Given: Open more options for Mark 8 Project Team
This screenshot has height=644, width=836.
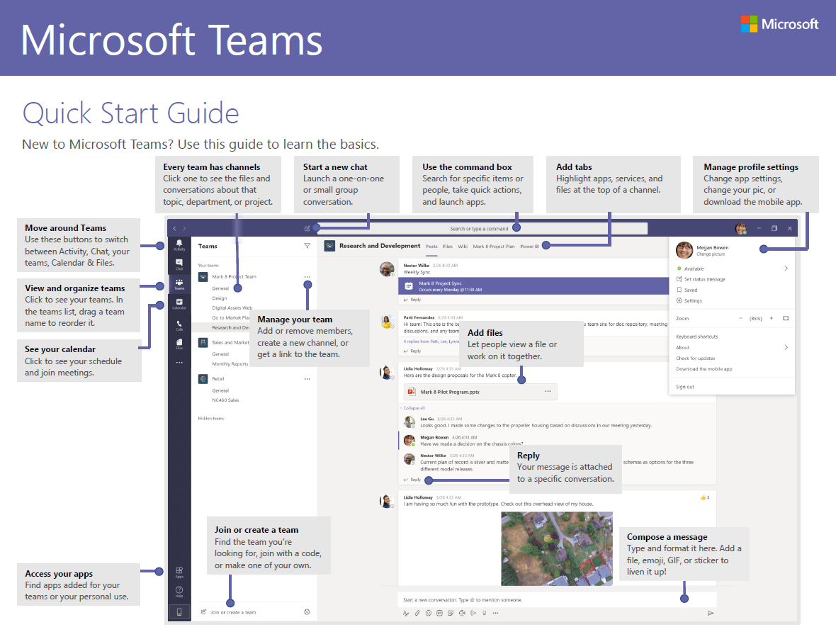Looking at the screenshot, I should (x=307, y=276).
